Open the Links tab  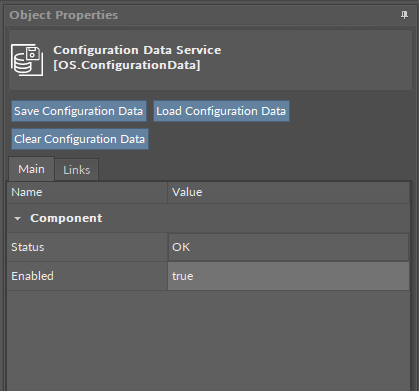tap(77, 170)
